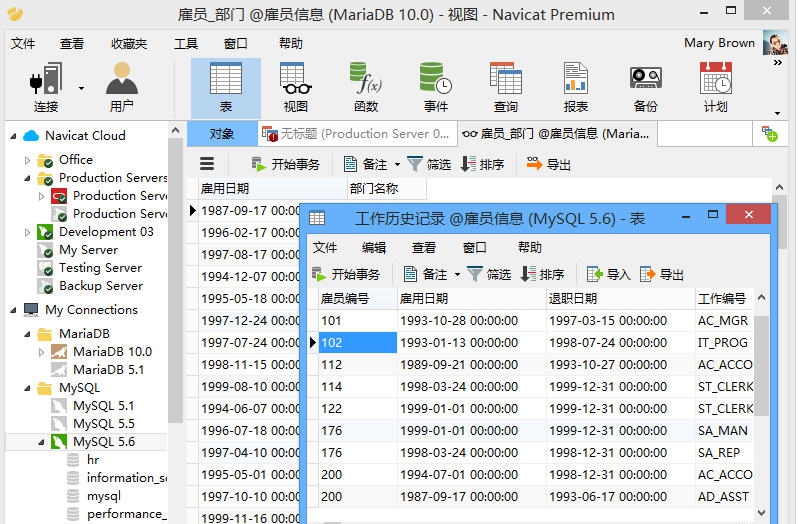The image size is (798, 524).
Task: Click the connection tree vertical scrollbar
Action: [x=175, y=280]
